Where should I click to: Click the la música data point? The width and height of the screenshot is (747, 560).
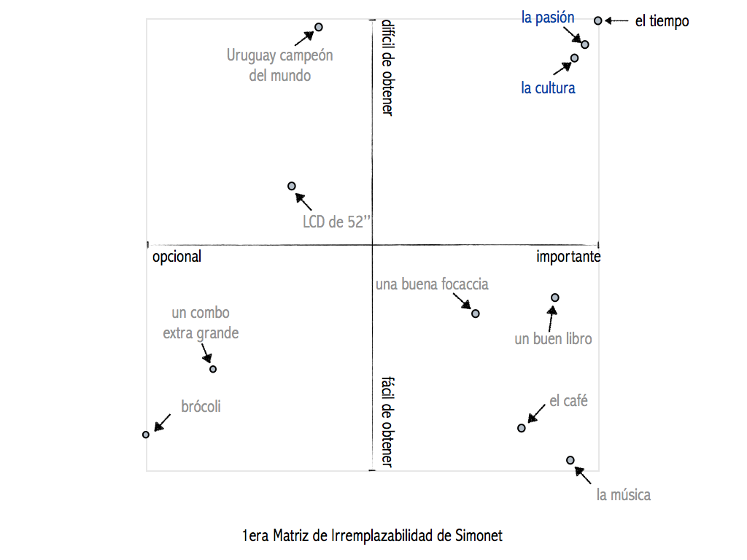pyautogui.click(x=570, y=460)
